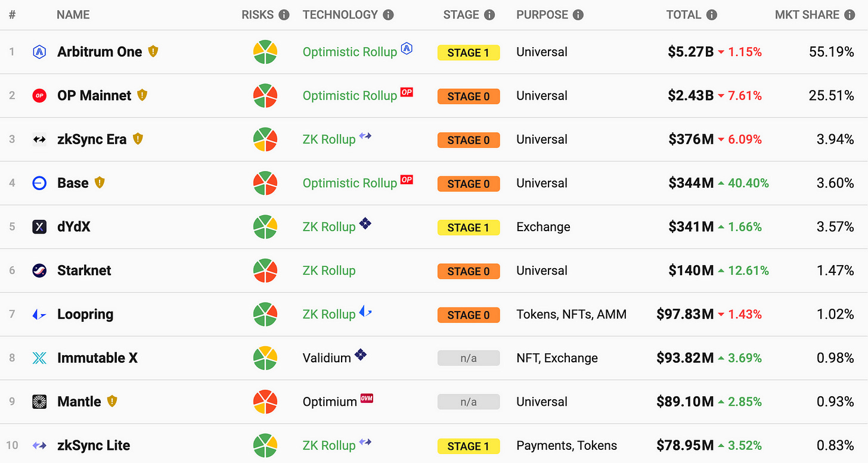Click the OP Mainnet red logo

click(39, 95)
